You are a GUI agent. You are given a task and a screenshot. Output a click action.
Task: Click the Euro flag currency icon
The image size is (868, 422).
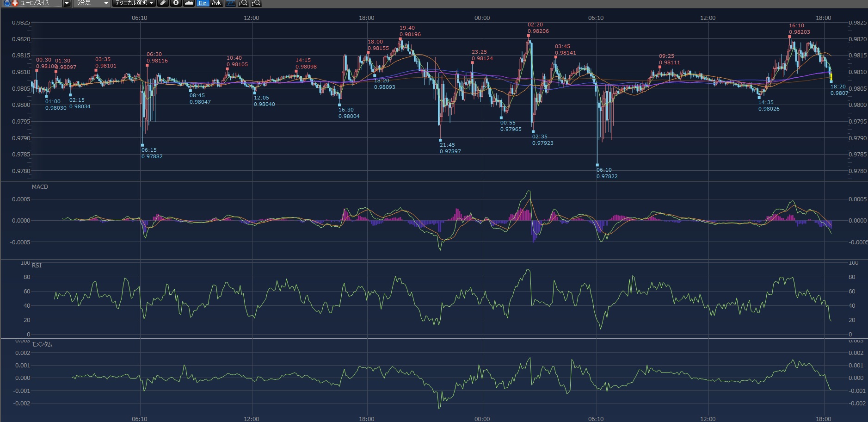(7, 3)
